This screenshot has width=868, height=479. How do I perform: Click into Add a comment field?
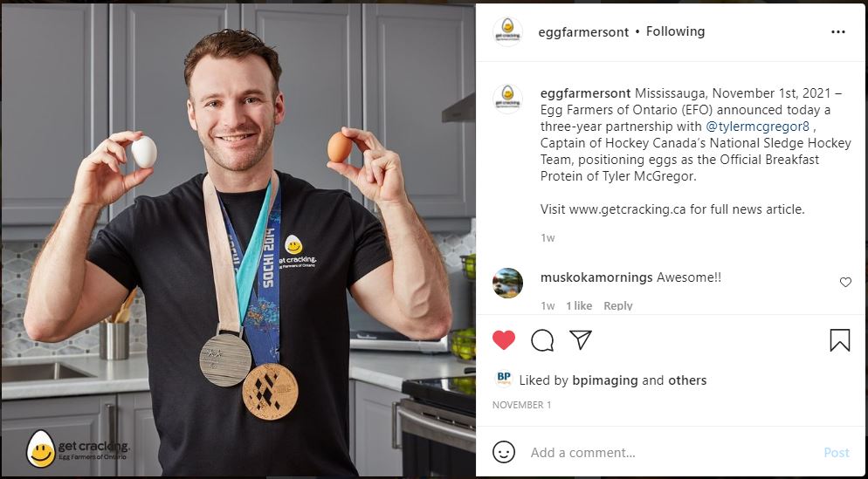pyautogui.click(x=670, y=453)
